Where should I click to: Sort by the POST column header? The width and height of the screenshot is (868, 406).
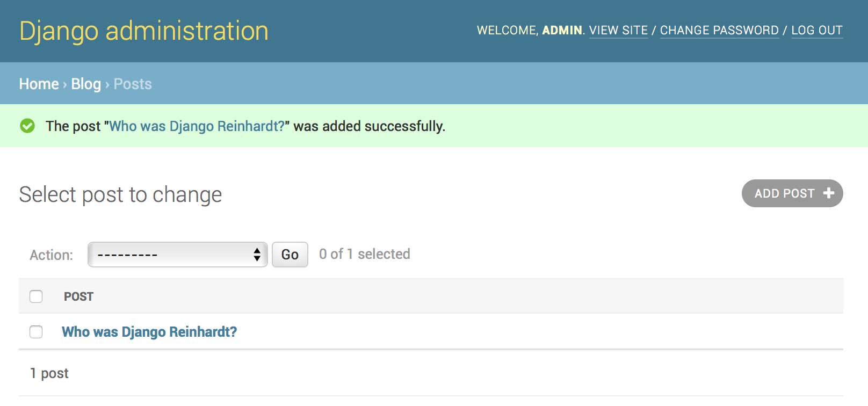click(78, 296)
